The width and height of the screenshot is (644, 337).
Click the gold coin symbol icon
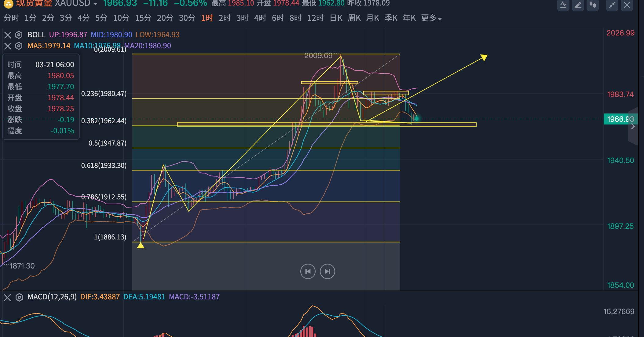(8, 4)
